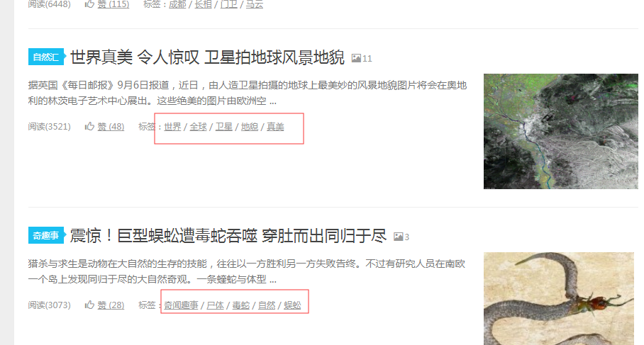Select the 世界 tag
This screenshot has height=345, width=644.
pos(172,127)
